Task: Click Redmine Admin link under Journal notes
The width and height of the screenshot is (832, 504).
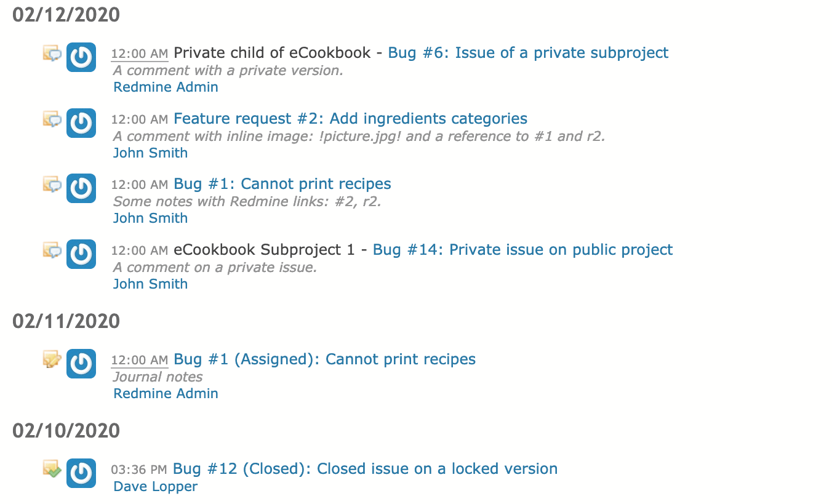Action: coord(166,394)
